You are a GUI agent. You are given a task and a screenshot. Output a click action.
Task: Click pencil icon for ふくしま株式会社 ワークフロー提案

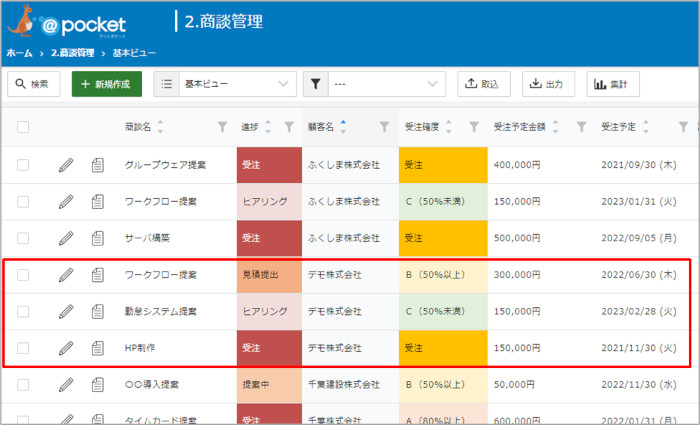(66, 202)
